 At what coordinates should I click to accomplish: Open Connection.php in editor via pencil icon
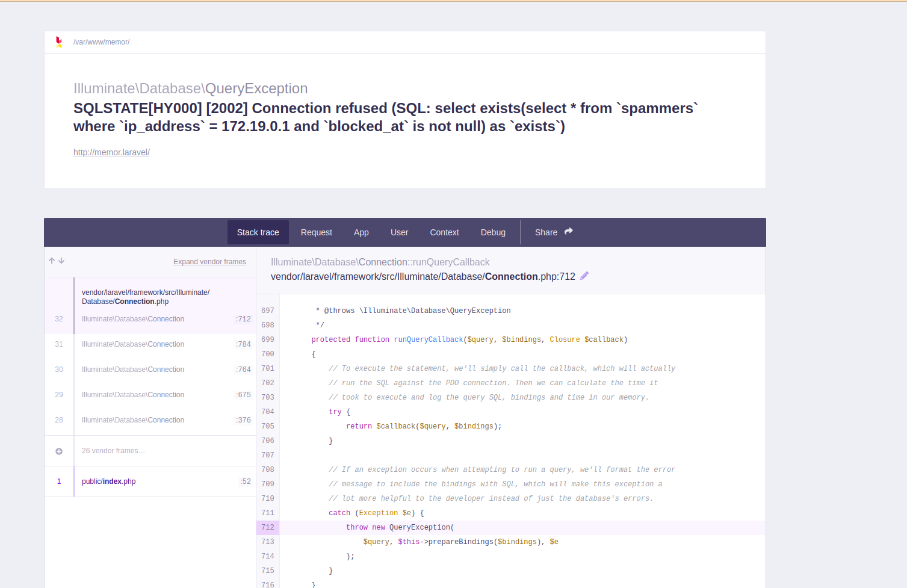[x=583, y=276]
